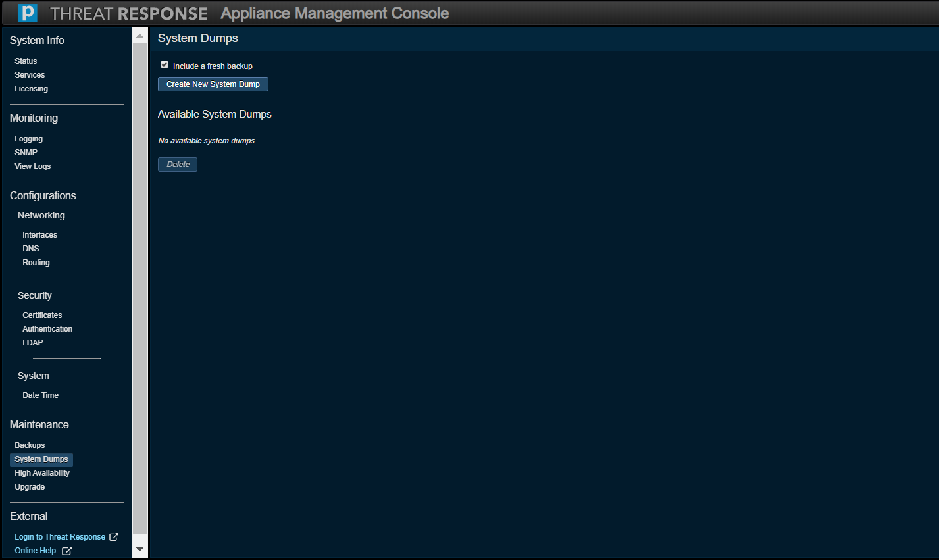Select the highlighted System Dumps sidebar item
This screenshot has height=560, width=939.
click(x=41, y=459)
